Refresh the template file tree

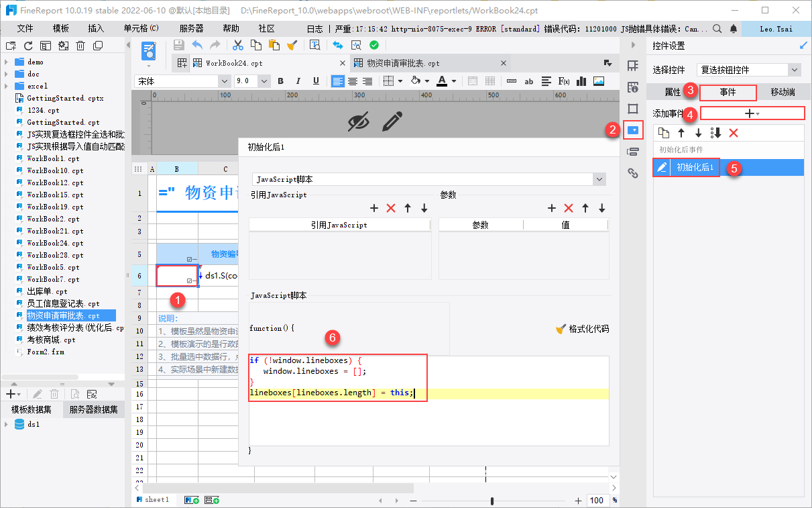(x=28, y=46)
